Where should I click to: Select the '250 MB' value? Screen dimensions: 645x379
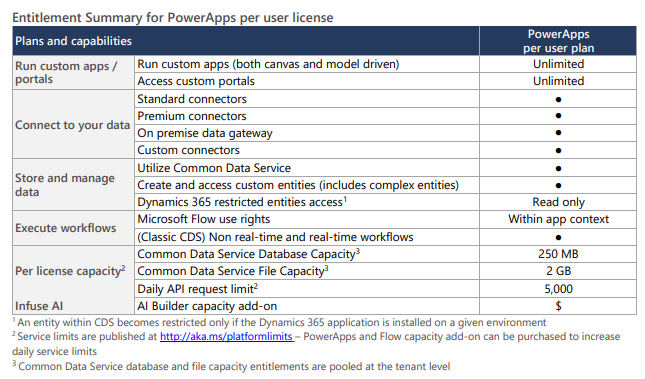[x=558, y=254]
